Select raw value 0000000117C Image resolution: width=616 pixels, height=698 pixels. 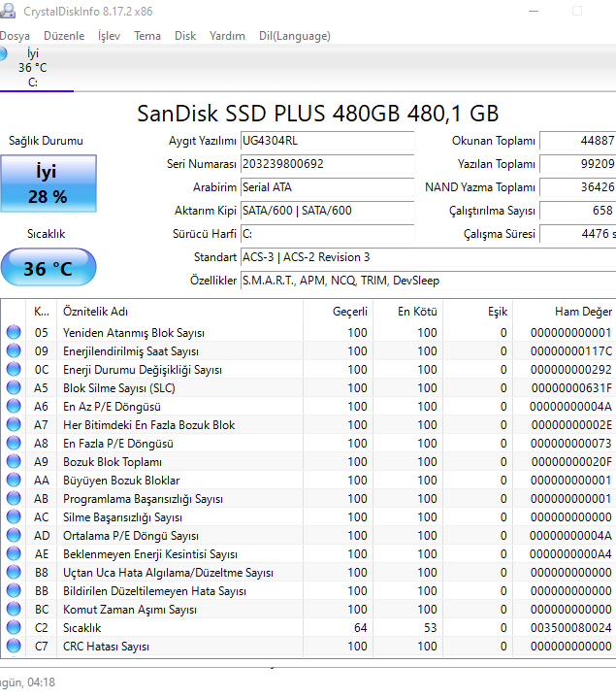(x=571, y=351)
